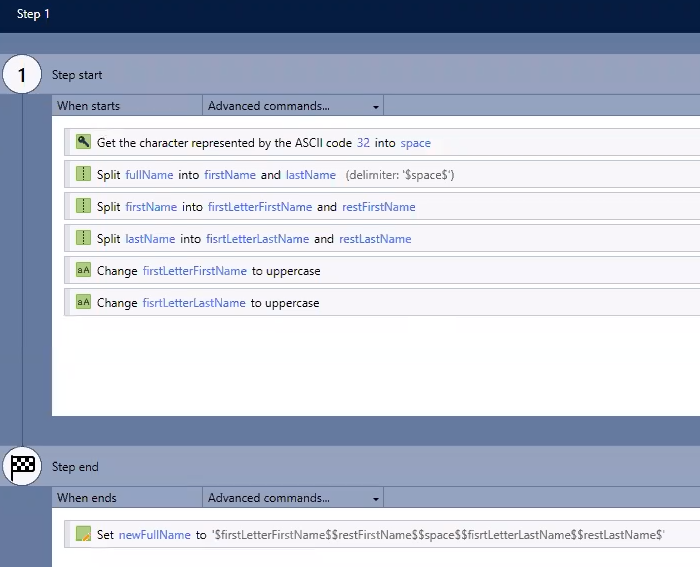700x567 pixels.
Task: Click the uppercase icon for firstLetterFirstName
Action: click(x=83, y=271)
